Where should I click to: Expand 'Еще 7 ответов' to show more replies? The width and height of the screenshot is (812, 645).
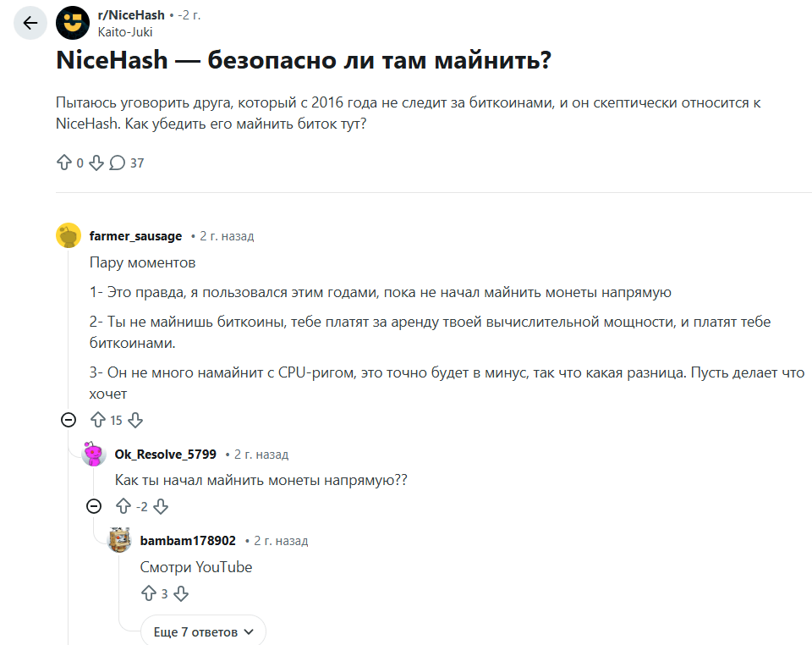[203, 631]
